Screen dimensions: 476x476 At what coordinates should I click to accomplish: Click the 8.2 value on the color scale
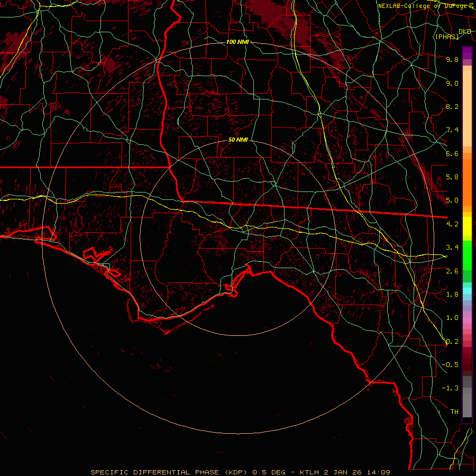click(452, 106)
